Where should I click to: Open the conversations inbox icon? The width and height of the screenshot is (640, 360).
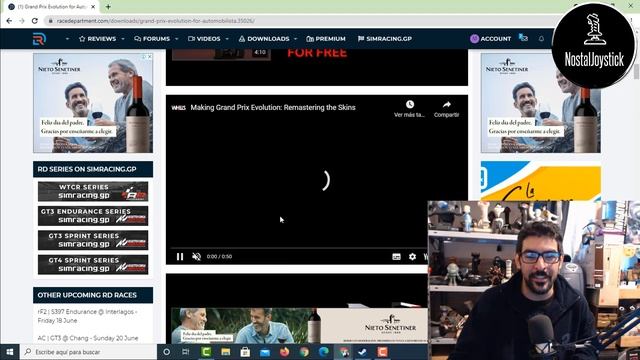[x=523, y=38]
